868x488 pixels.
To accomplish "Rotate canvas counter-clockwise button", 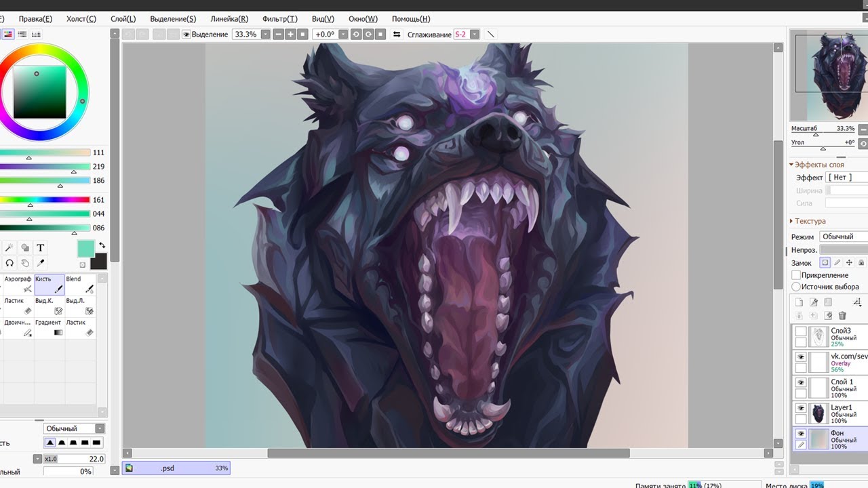I will (x=356, y=34).
